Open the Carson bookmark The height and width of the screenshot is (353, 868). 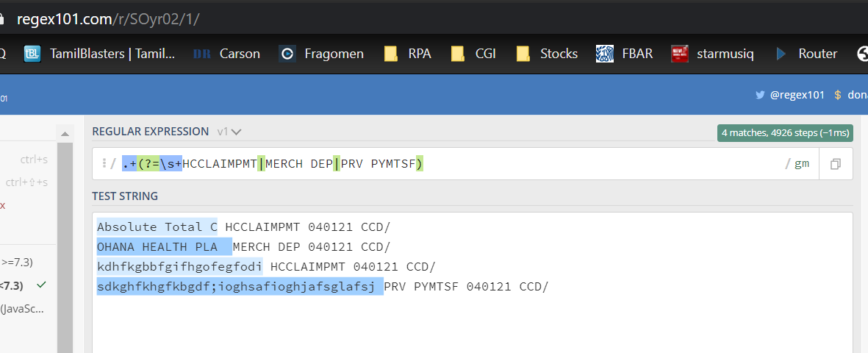click(226, 54)
